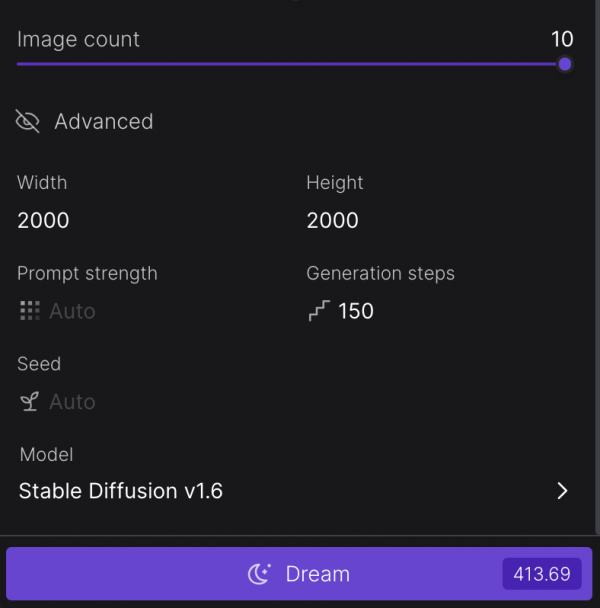Edit the Generation steps value 150
This screenshot has width=600, height=608.
click(356, 311)
